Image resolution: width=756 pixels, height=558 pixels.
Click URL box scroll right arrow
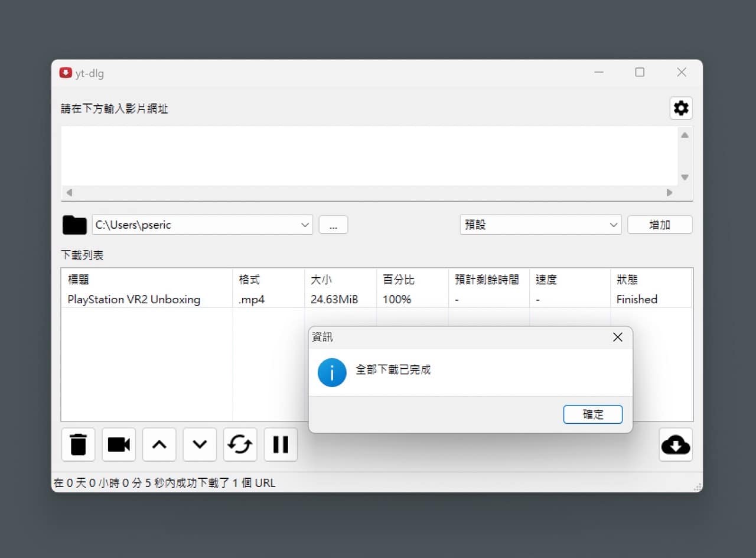(669, 193)
